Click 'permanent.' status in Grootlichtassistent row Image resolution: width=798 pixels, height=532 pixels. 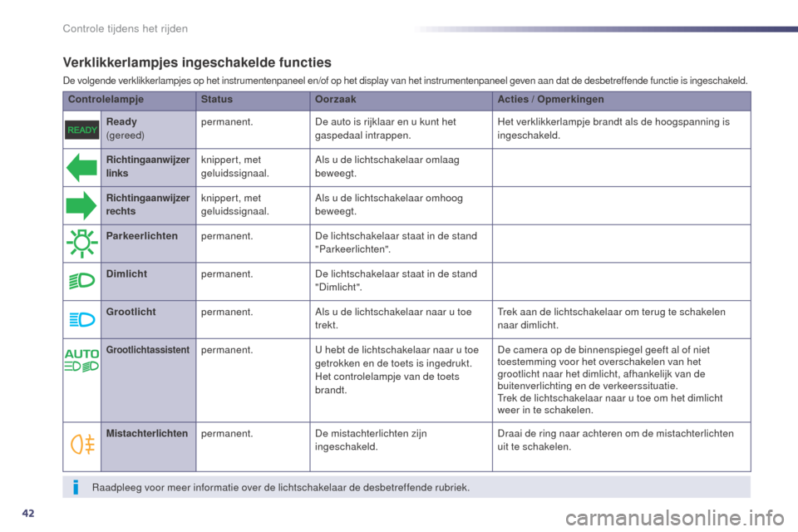click(227, 350)
